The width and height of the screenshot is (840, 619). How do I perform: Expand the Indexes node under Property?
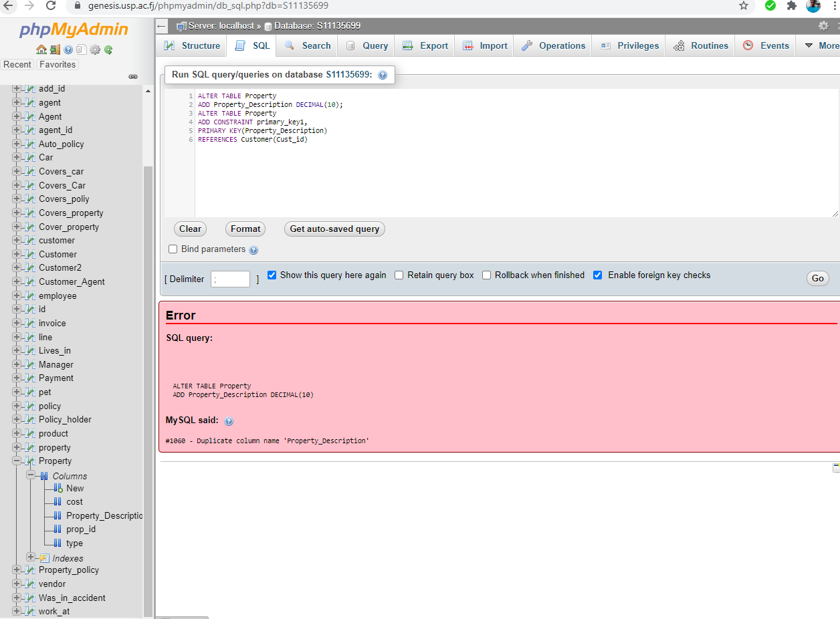pyautogui.click(x=31, y=557)
